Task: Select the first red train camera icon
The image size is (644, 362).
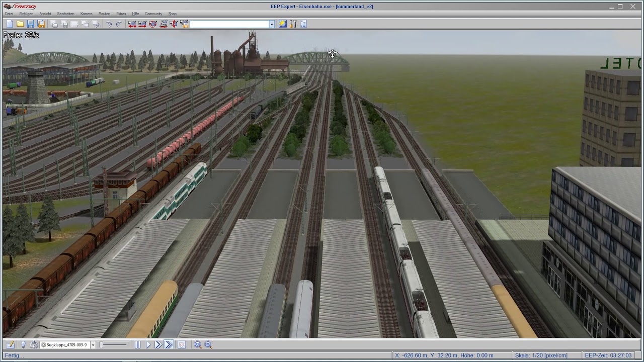Action: pyautogui.click(x=132, y=24)
